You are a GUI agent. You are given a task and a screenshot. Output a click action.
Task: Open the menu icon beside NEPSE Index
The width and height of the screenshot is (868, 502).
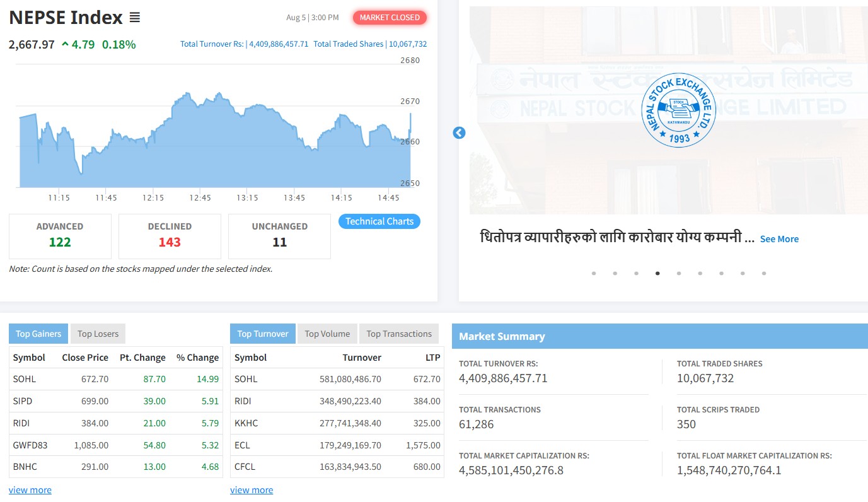click(134, 18)
